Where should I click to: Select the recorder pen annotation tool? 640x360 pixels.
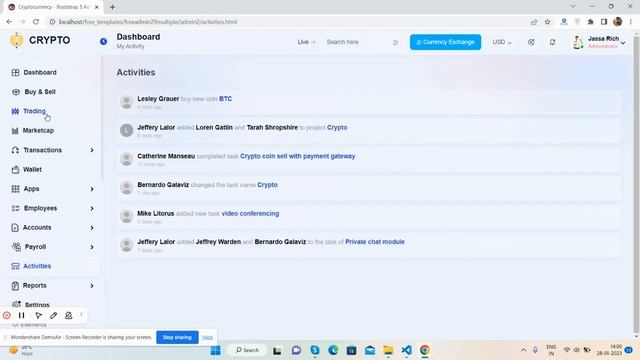click(53, 315)
